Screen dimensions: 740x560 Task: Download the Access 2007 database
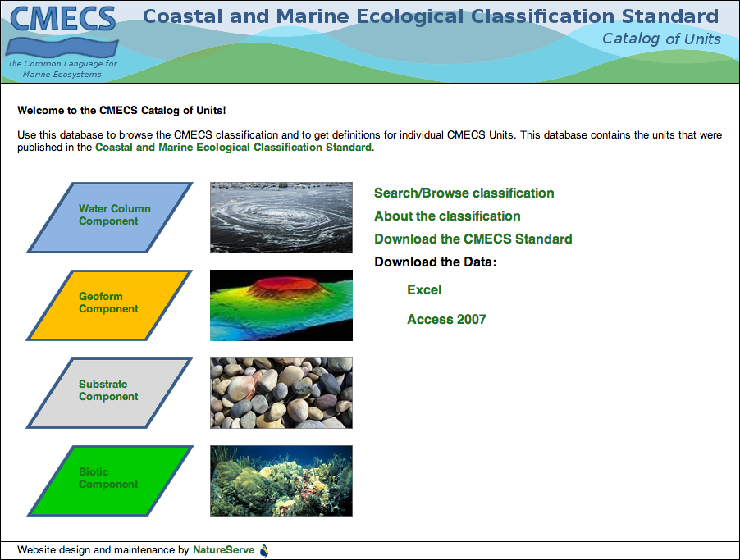pos(446,320)
